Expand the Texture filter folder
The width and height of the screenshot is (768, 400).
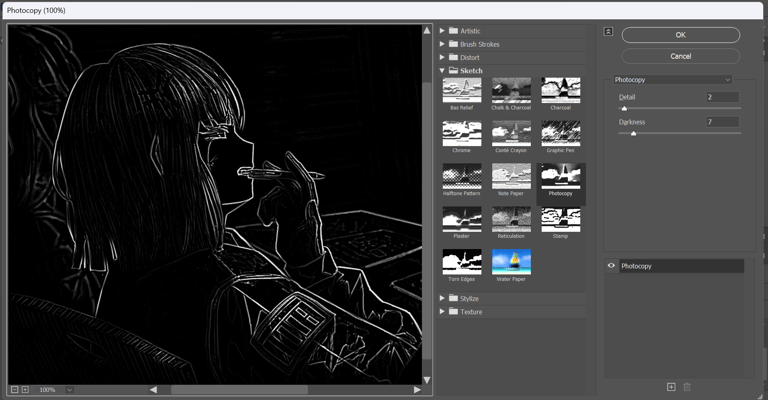point(442,311)
